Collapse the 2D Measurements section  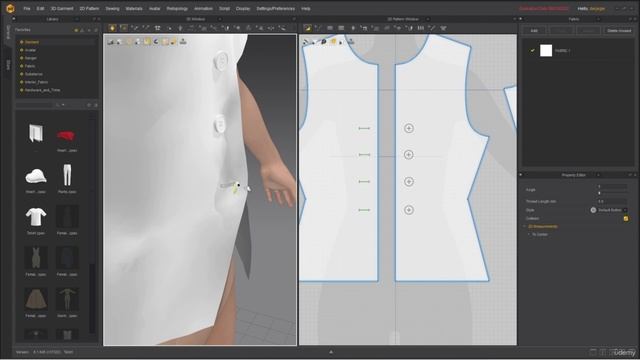525,226
